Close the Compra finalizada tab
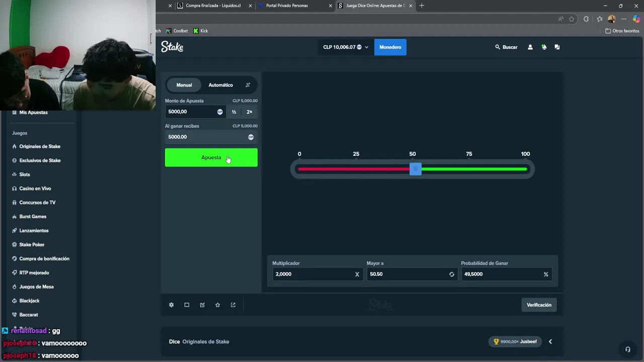644x362 pixels. coord(250,6)
